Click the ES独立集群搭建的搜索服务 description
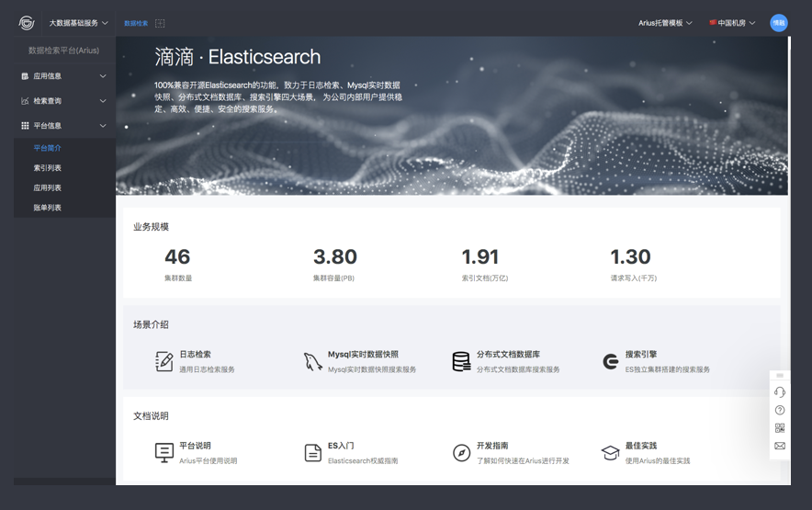 point(668,369)
